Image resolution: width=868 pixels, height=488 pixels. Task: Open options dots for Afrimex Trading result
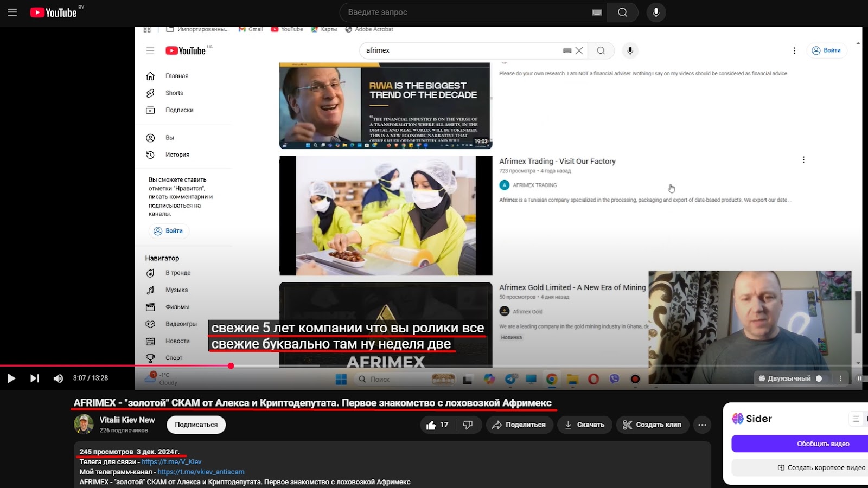[x=803, y=160]
